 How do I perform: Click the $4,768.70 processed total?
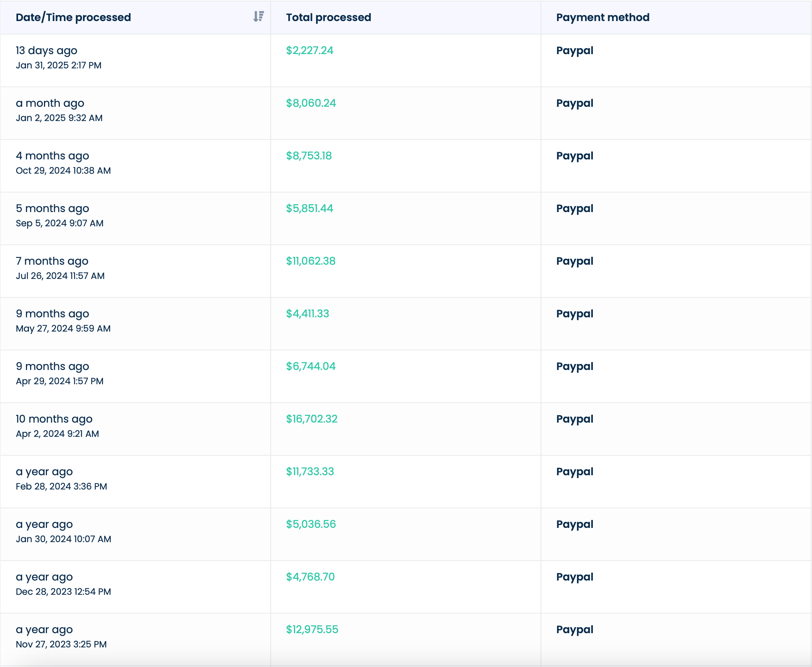(311, 577)
